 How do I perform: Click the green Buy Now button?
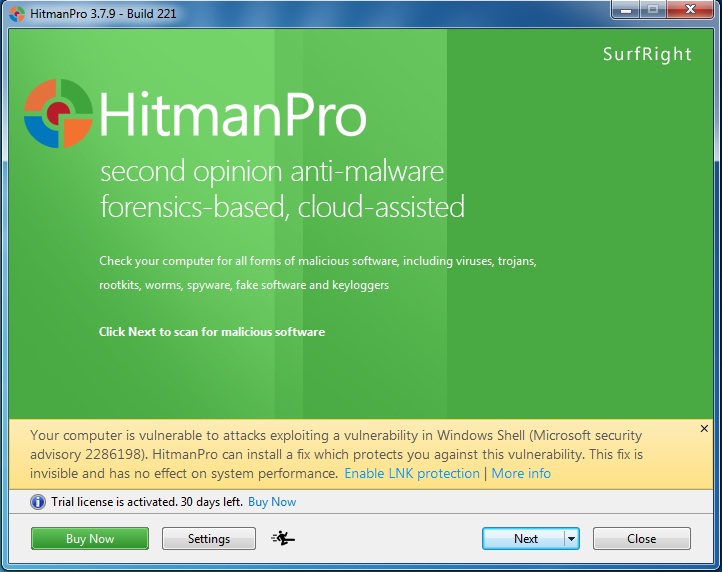tap(90, 538)
